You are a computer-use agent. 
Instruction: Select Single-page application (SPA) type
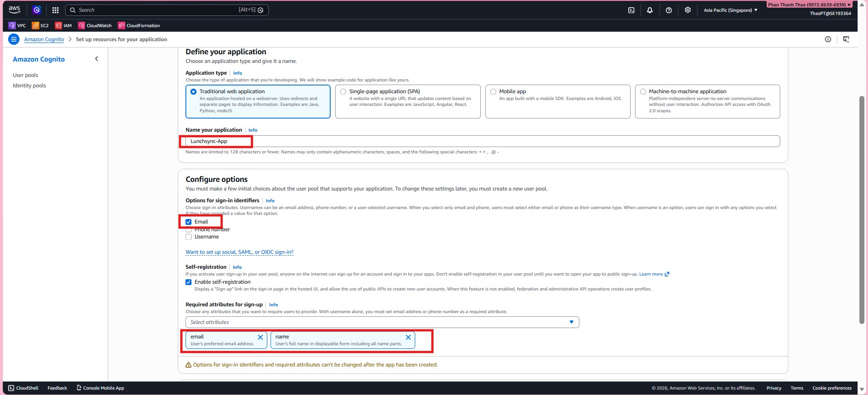pos(343,92)
